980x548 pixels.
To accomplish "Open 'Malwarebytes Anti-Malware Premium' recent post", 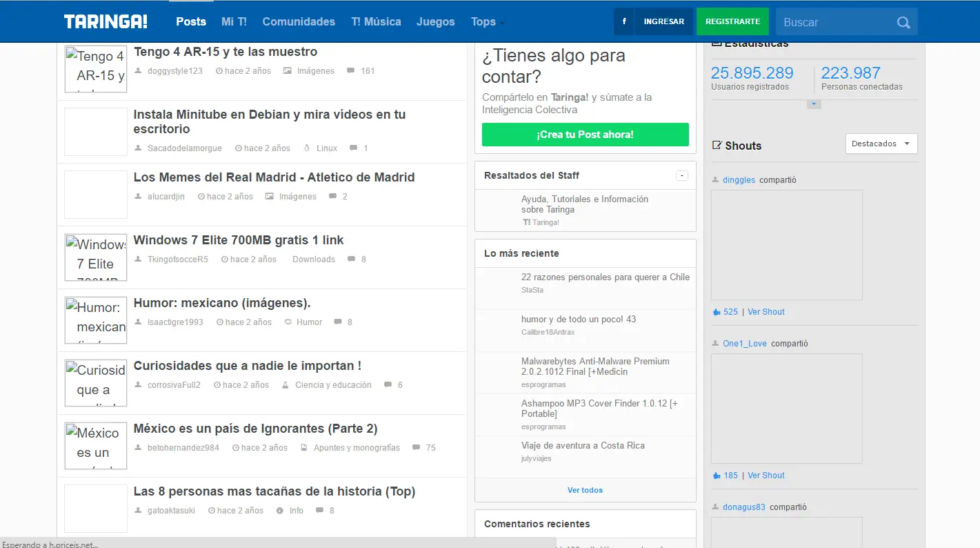I will pyautogui.click(x=595, y=366).
